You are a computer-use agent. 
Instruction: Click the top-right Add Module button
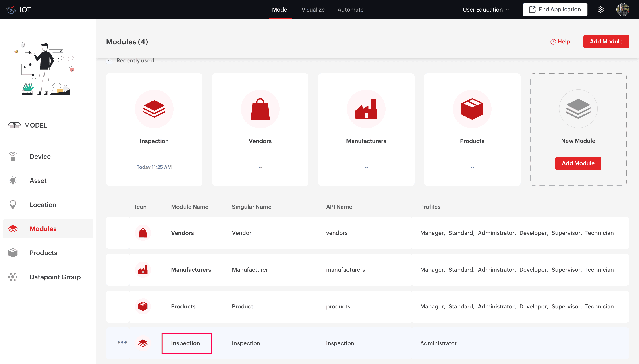[x=606, y=41]
